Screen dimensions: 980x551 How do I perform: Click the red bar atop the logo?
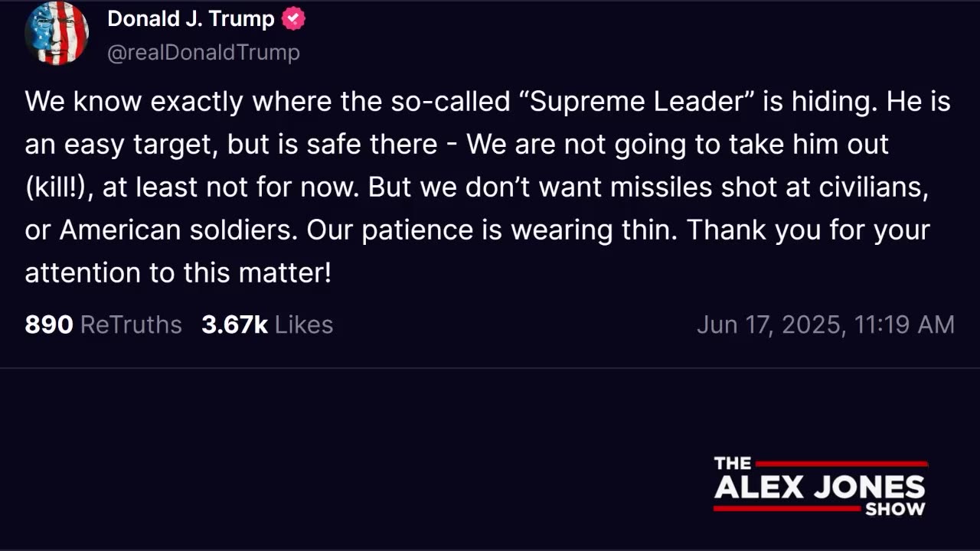pos(841,464)
